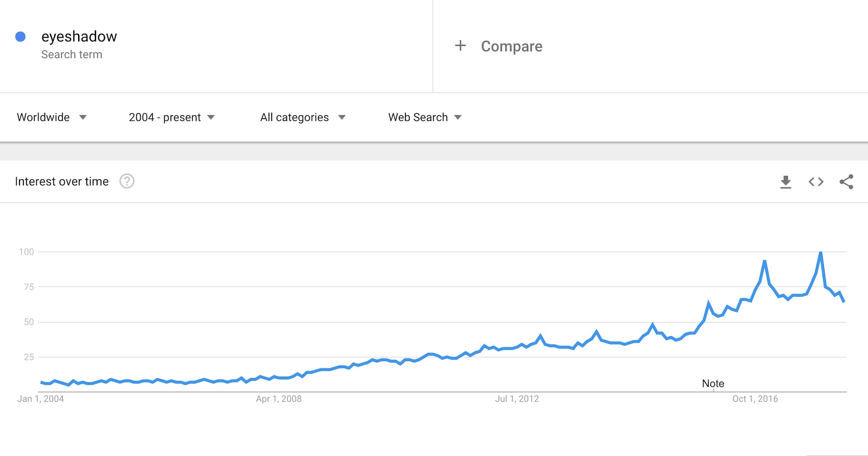Image resolution: width=868 pixels, height=456 pixels.
Task: Click the Oct 1, 2016 axis label
Action: click(756, 399)
